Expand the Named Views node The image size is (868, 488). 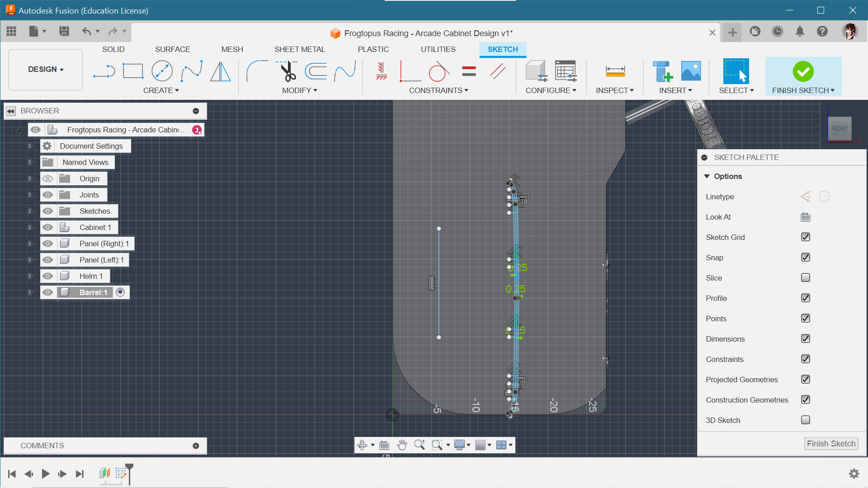30,162
